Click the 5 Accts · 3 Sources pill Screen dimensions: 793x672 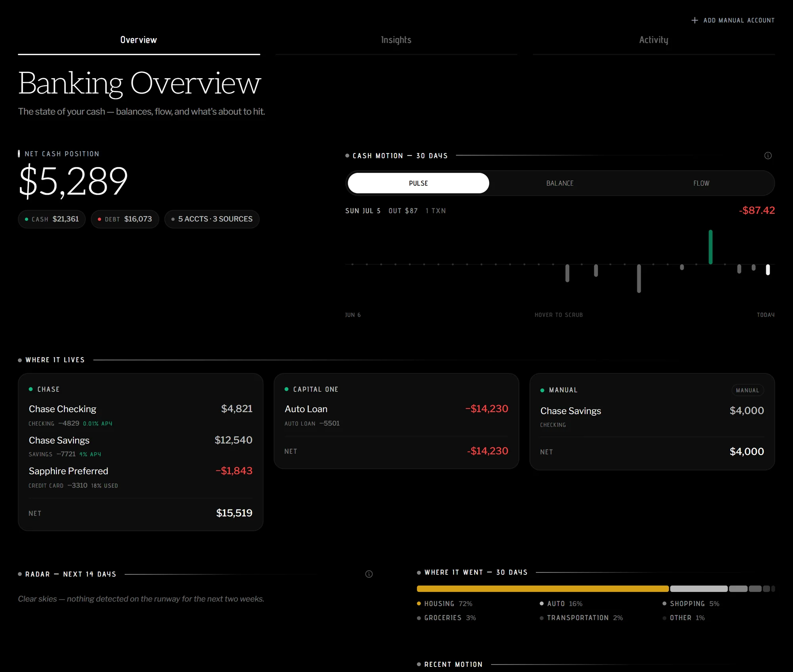212,219
